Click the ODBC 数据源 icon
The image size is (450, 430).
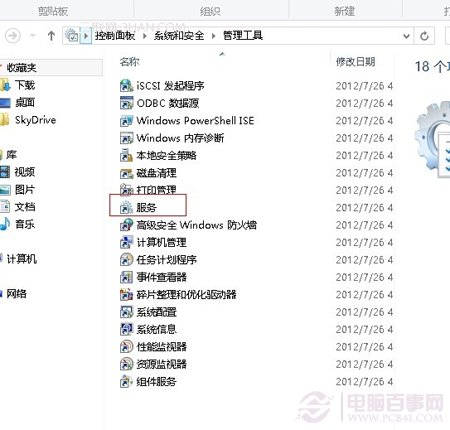click(x=126, y=103)
